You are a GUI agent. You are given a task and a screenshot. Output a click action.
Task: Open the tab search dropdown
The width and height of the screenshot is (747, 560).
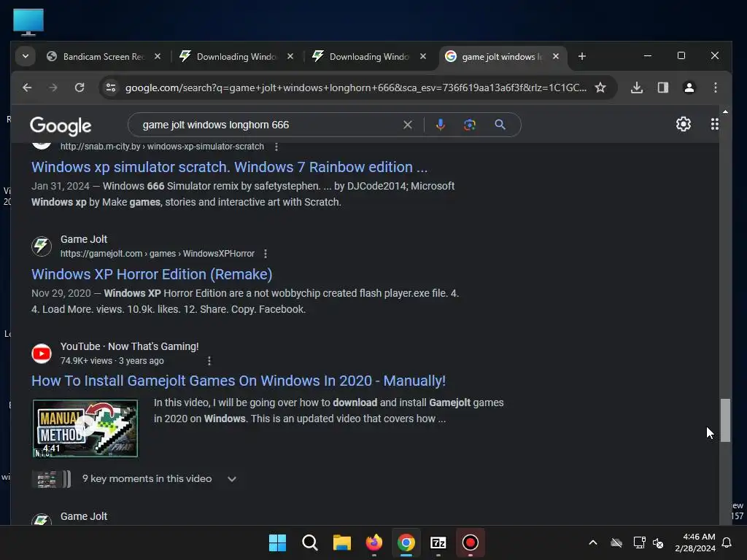(x=26, y=56)
